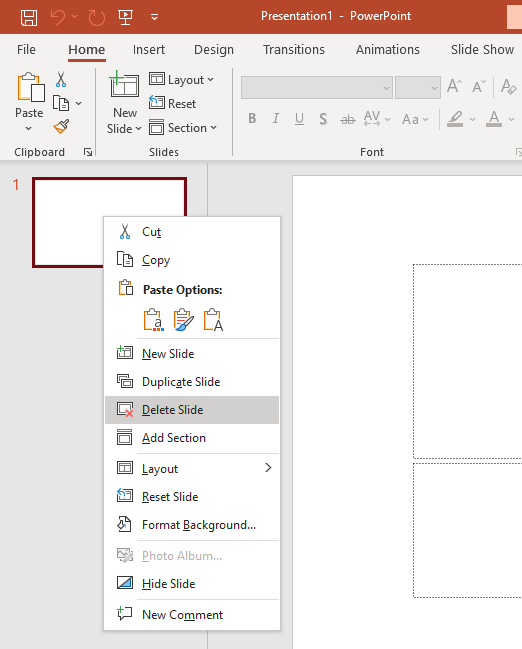Open Change Case Aa dropdown
The width and height of the screenshot is (522, 649).
(415, 120)
